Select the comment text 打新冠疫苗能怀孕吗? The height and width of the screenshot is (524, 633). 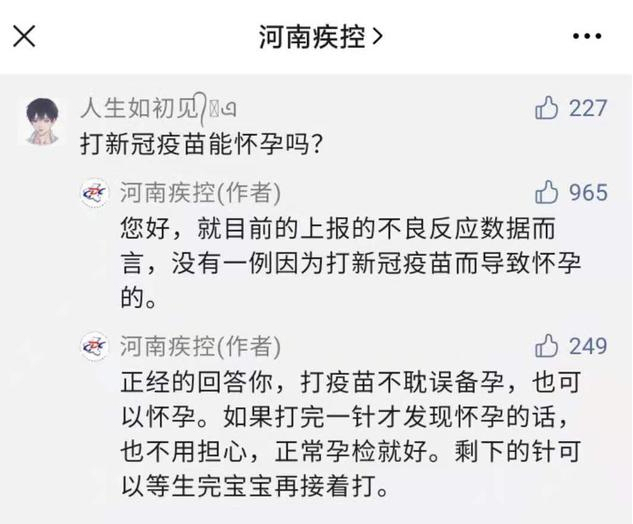pyautogui.click(x=200, y=143)
